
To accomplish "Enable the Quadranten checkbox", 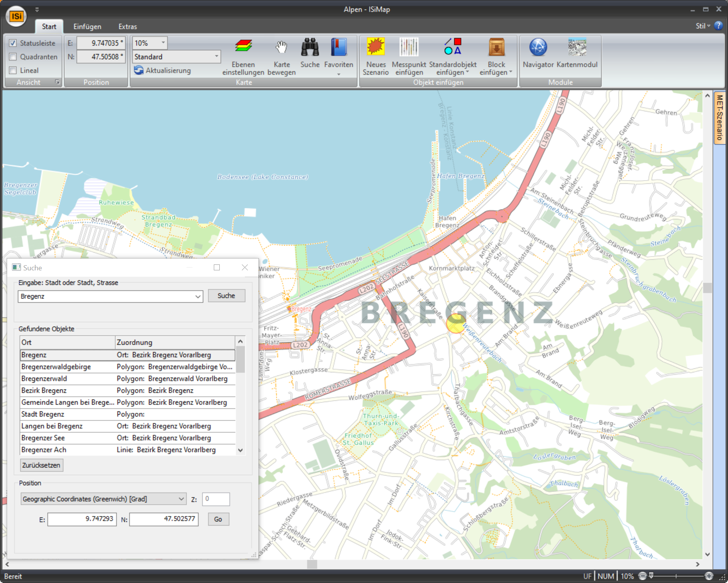I will pos(13,57).
